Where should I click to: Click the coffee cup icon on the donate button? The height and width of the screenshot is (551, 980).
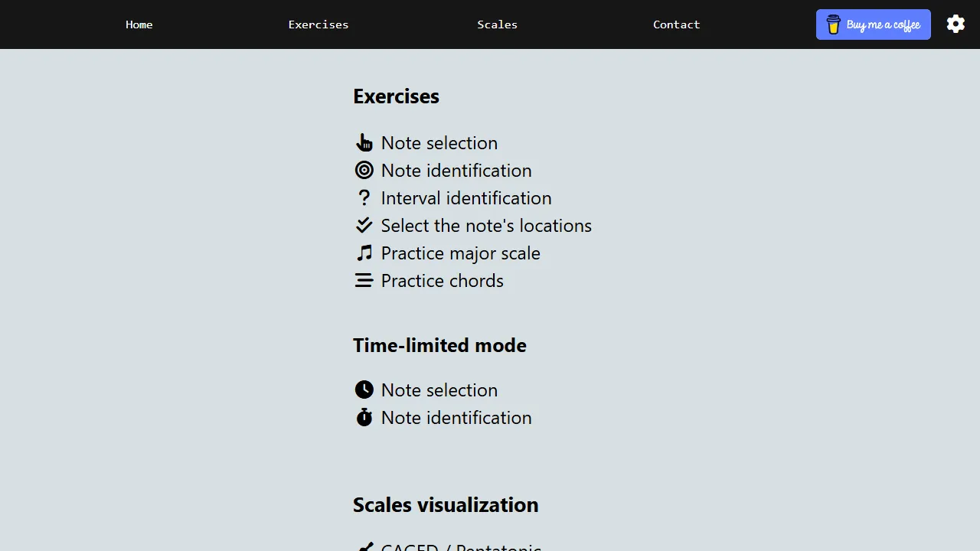pyautogui.click(x=834, y=24)
